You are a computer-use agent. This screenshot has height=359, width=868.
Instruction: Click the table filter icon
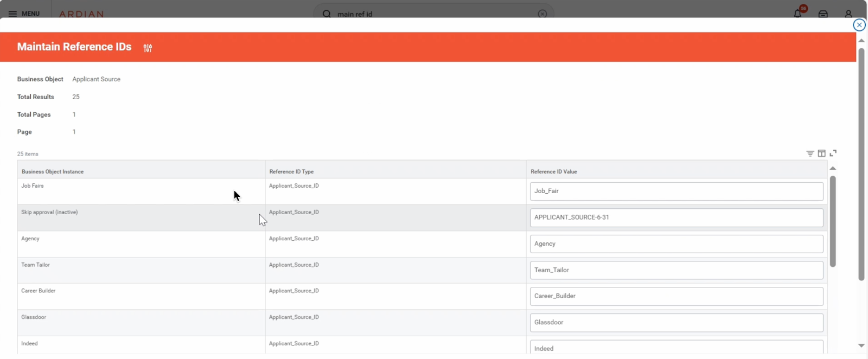[x=810, y=153]
